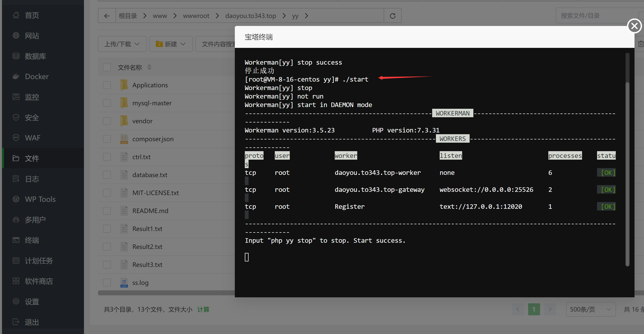Viewport: 644px width, 334px height.
Task: Go to the 网站 sidebar menu
Action: click(x=32, y=36)
